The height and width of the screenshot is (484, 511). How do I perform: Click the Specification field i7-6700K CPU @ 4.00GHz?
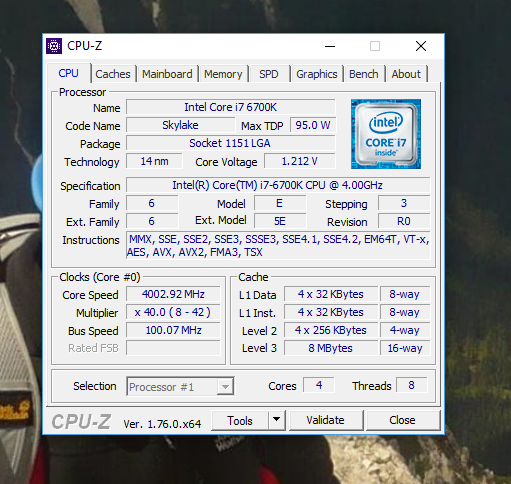click(x=278, y=185)
